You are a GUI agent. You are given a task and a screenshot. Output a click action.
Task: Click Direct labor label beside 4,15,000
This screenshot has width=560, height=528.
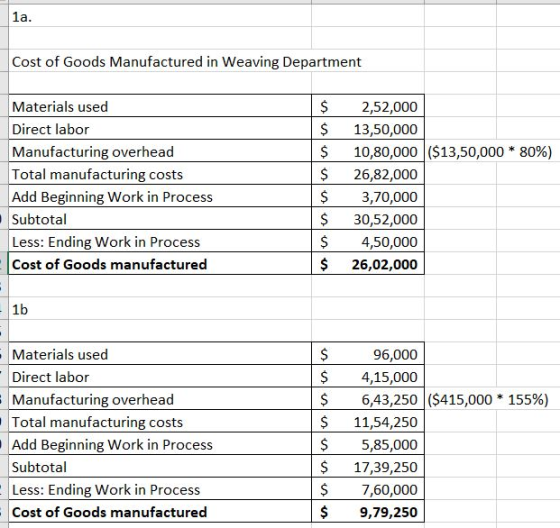pyautogui.click(x=50, y=377)
